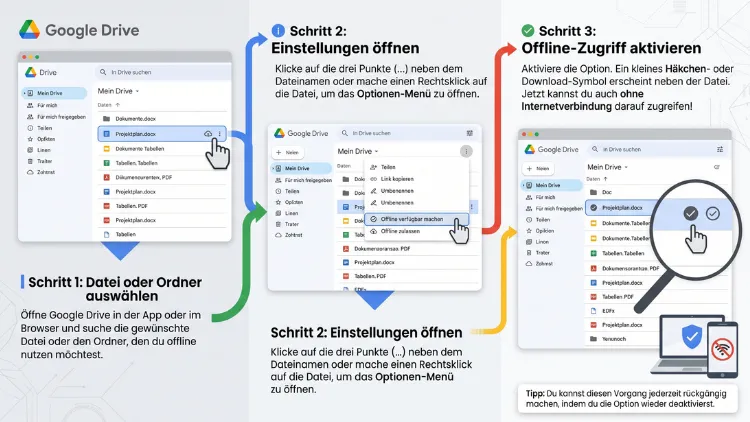Click the Teilen clock item in first window sidebar

click(41, 128)
